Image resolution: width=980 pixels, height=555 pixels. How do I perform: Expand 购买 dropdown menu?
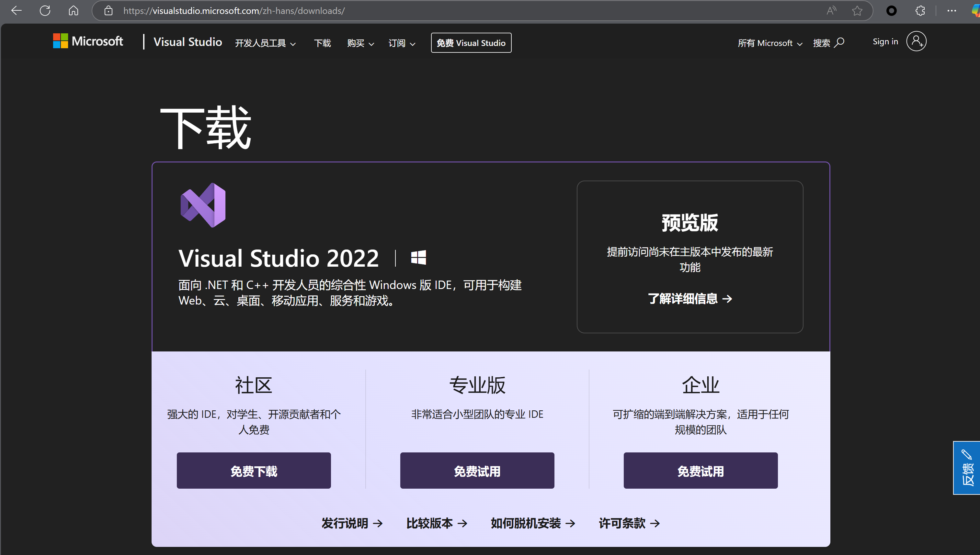[x=360, y=43]
